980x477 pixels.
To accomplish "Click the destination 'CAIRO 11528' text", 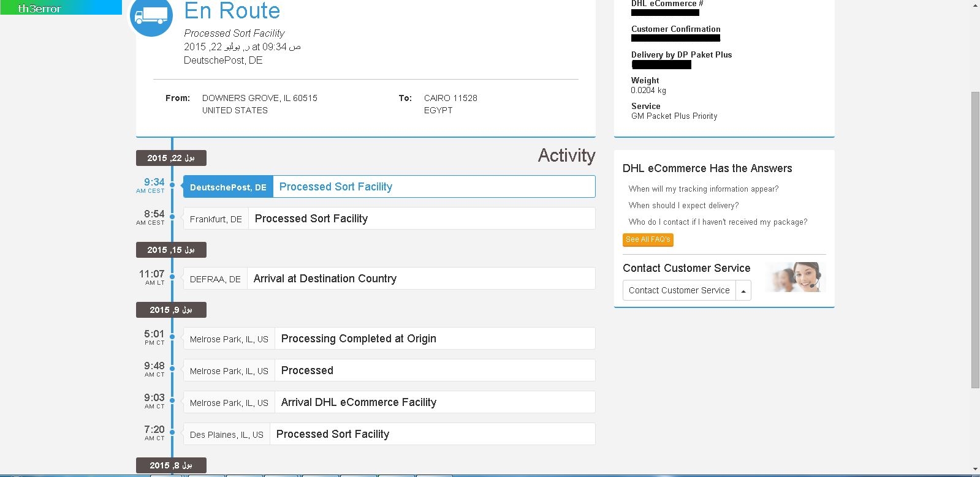I will [x=450, y=98].
